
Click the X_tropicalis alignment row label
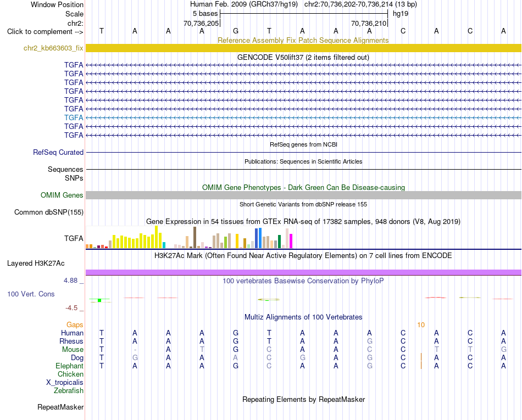[x=65, y=383]
